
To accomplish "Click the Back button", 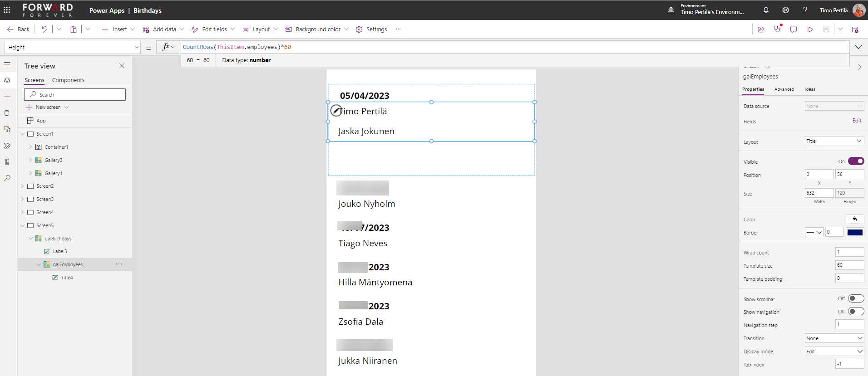I will click(x=19, y=29).
